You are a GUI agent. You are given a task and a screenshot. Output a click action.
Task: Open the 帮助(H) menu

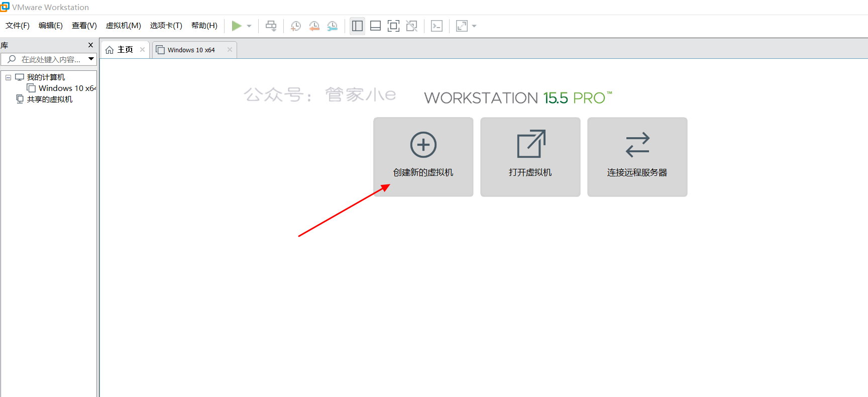click(x=204, y=26)
